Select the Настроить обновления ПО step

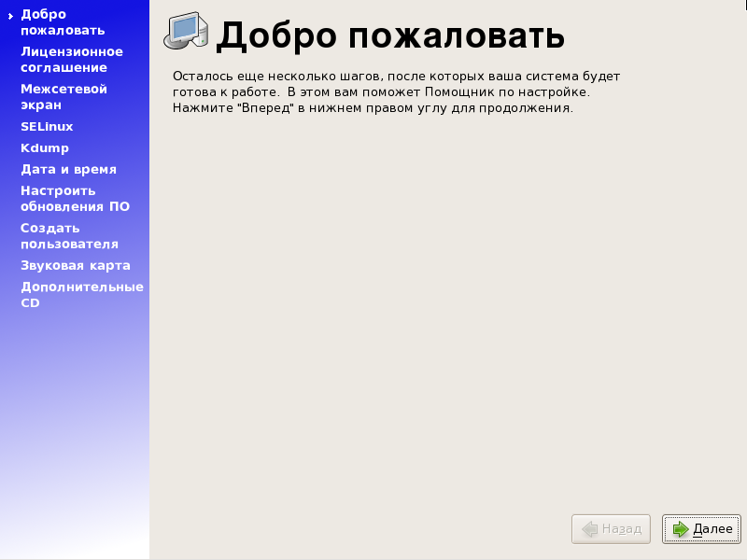75,199
